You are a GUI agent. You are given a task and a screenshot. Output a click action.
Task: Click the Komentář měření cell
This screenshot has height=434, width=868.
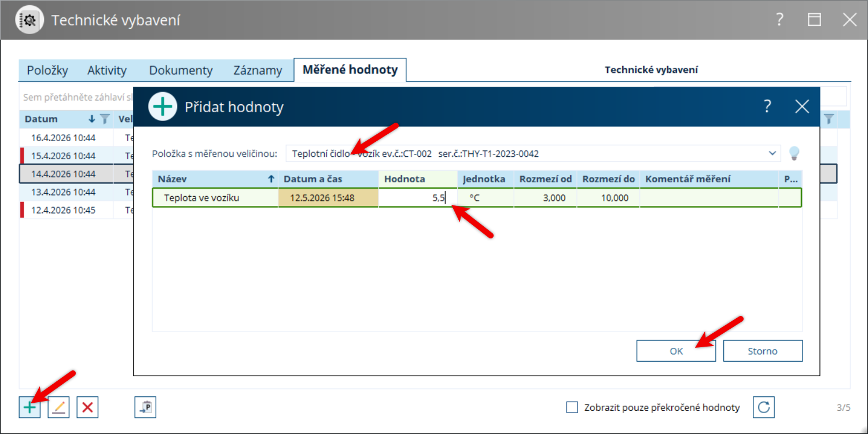[709, 198]
